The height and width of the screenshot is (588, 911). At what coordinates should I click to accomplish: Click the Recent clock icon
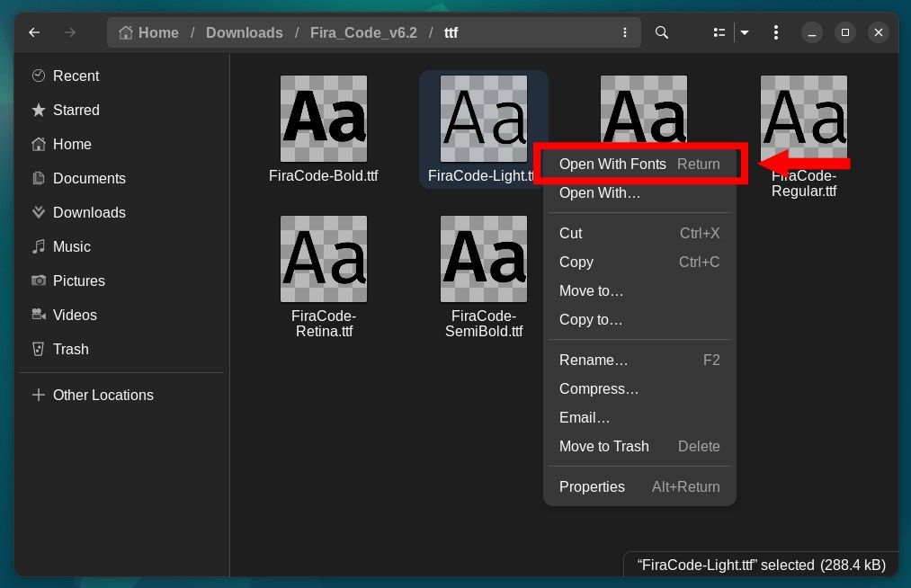coord(39,76)
